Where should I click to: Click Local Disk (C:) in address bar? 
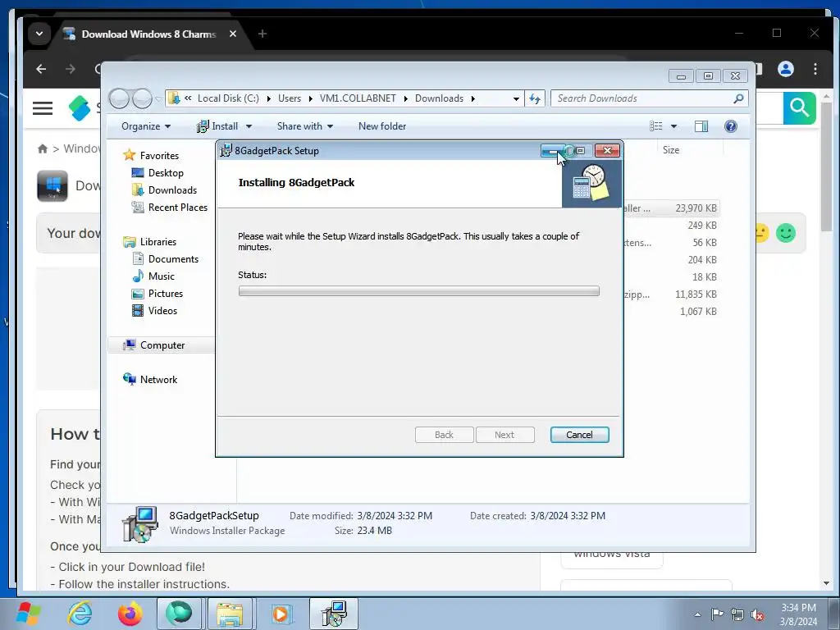click(228, 98)
